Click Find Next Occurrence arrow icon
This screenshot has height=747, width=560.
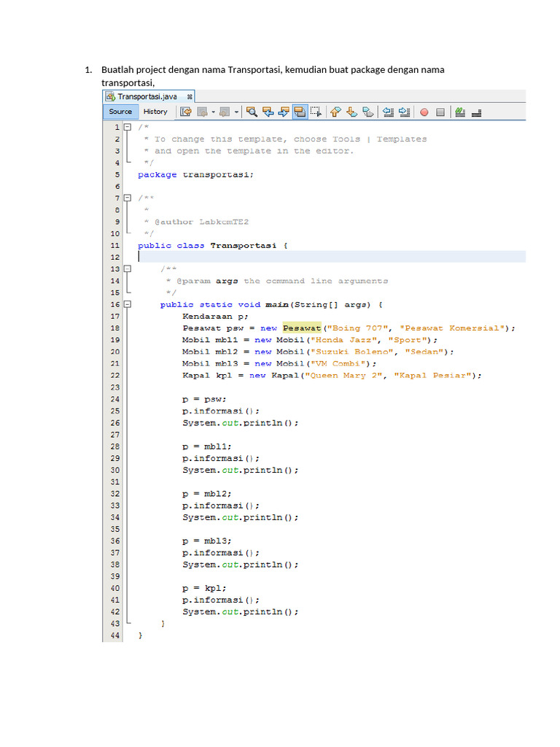point(284,112)
